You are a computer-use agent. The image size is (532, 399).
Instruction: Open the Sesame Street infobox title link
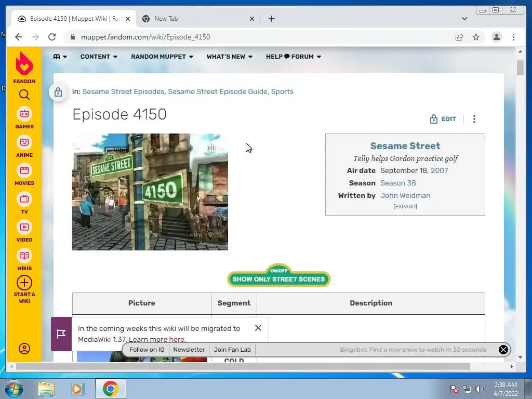tap(405, 146)
